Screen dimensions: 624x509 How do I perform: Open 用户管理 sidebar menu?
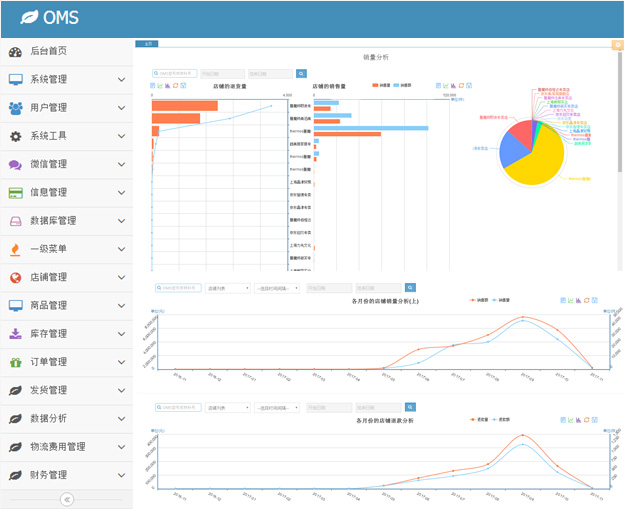coord(67,108)
